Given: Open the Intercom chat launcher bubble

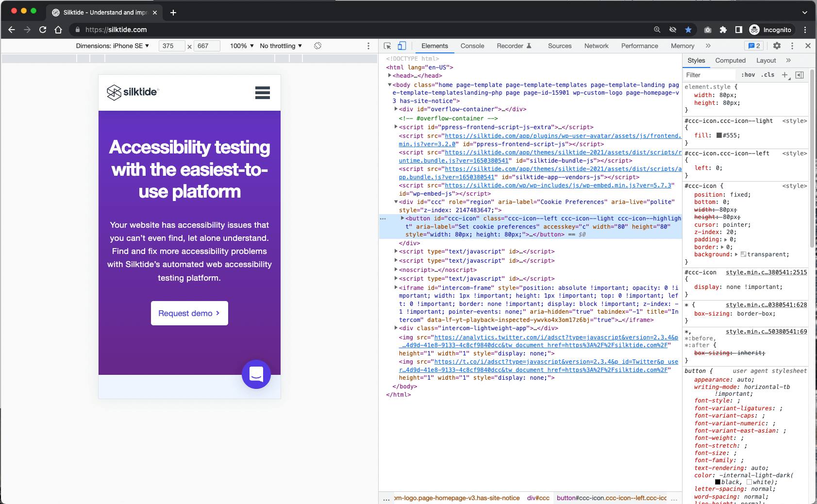Looking at the screenshot, I should click(256, 374).
